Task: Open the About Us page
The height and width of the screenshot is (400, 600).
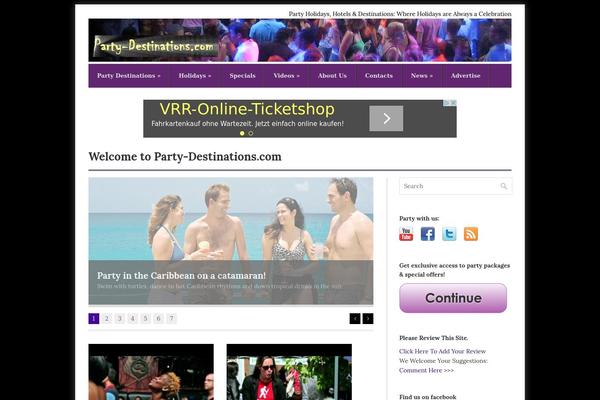Action: [332, 76]
